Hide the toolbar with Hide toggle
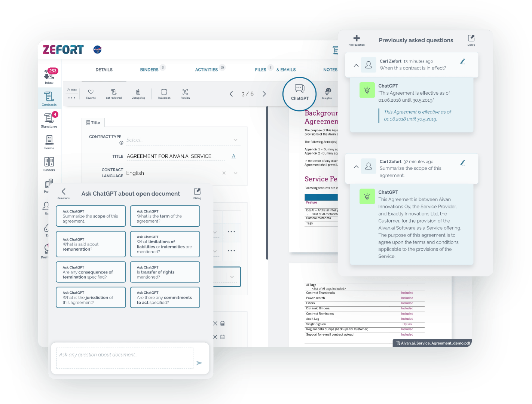Viewport: 532px width, 404px height. pyautogui.click(x=72, y=90)
